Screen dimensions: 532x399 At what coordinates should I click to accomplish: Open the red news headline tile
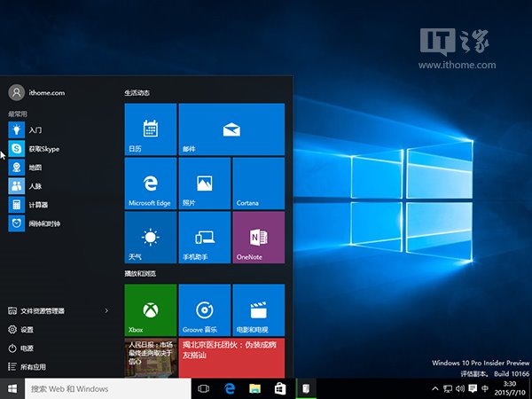tap(231, 357)
